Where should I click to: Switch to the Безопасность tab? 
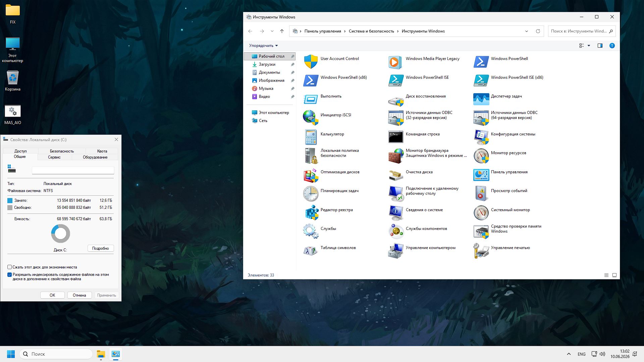62,151
